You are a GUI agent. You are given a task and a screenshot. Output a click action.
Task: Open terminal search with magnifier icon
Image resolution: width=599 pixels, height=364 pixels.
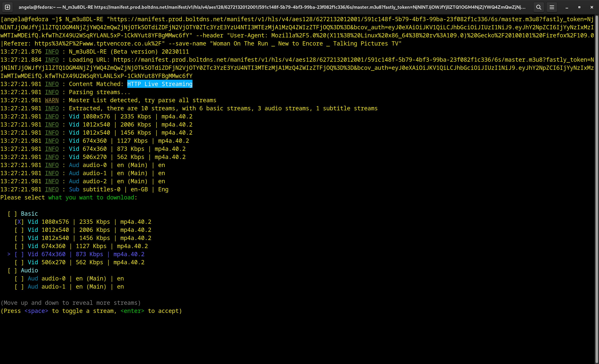[539, 7]
